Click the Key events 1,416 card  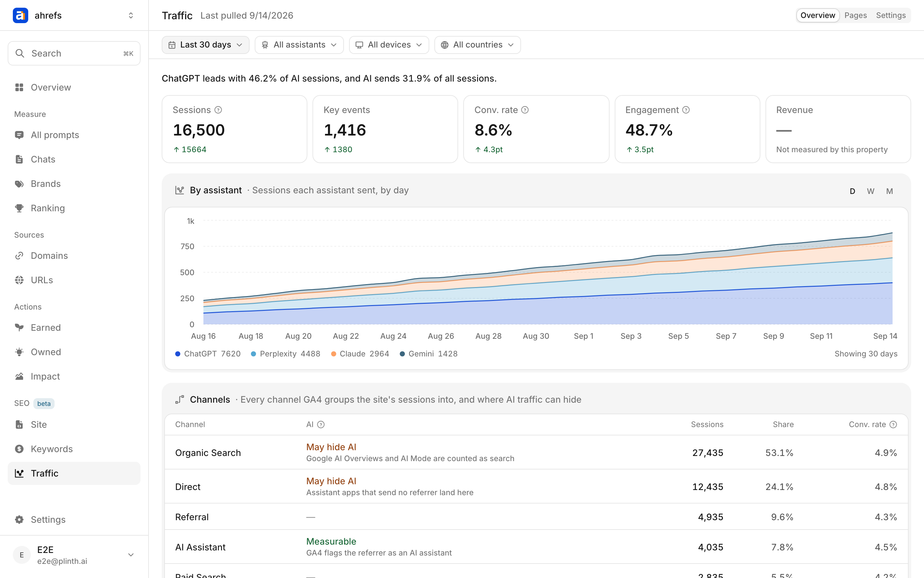[x=385, y=129]
